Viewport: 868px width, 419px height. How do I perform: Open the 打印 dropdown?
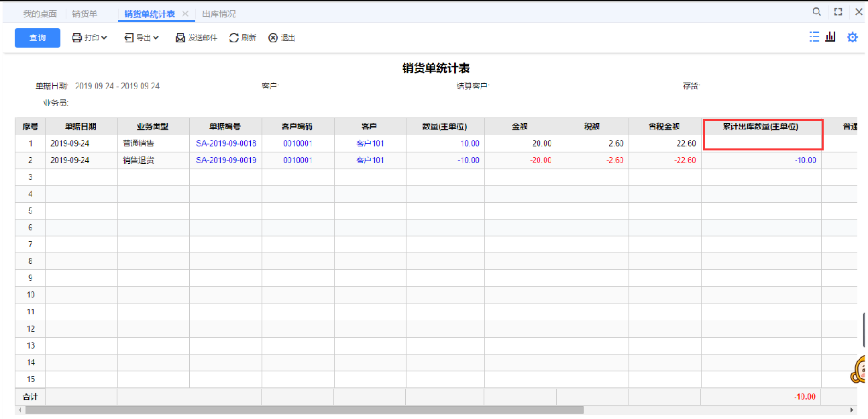click(x=90, y=38)
